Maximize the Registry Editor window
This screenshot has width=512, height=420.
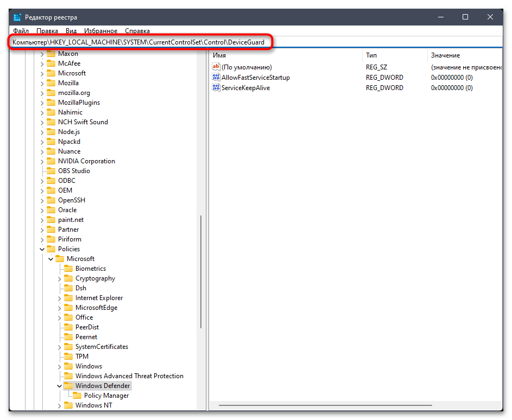(465, 17)
